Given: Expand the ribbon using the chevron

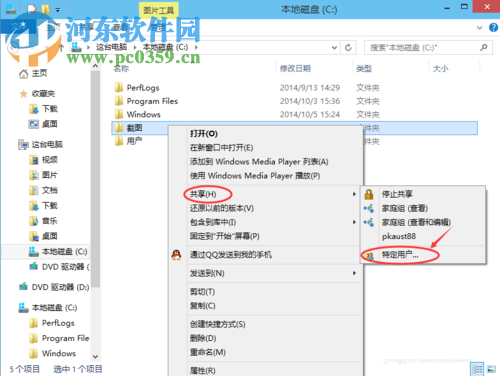Looking at the screenshot, I should [480, 28].
